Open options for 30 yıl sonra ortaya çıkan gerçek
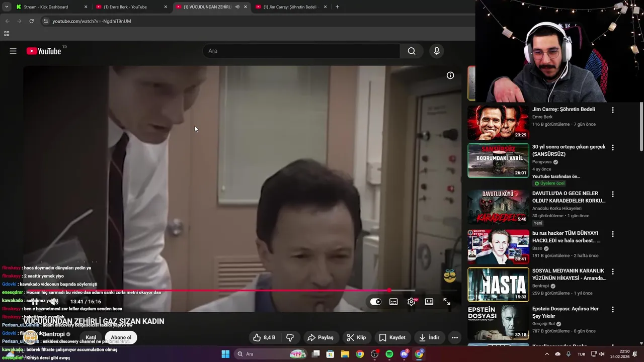This screenshot has width=644, height=362. point(612,148)
